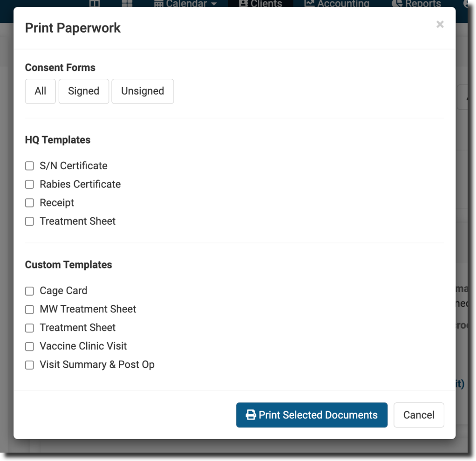Screen dimensions: 476x461
Task: Tick Visit Summary & Post Op checkbox
Action: 29,365
